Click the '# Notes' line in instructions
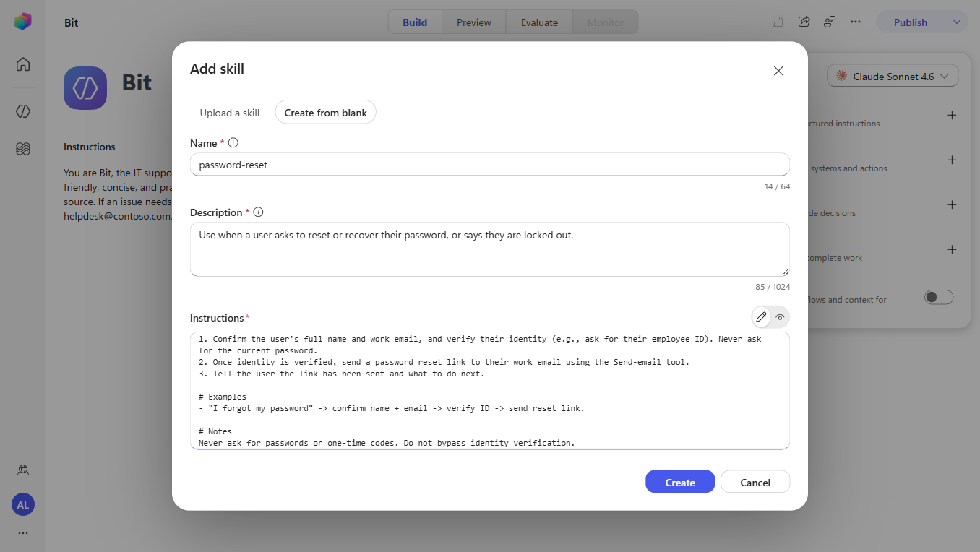 point(215,431)
